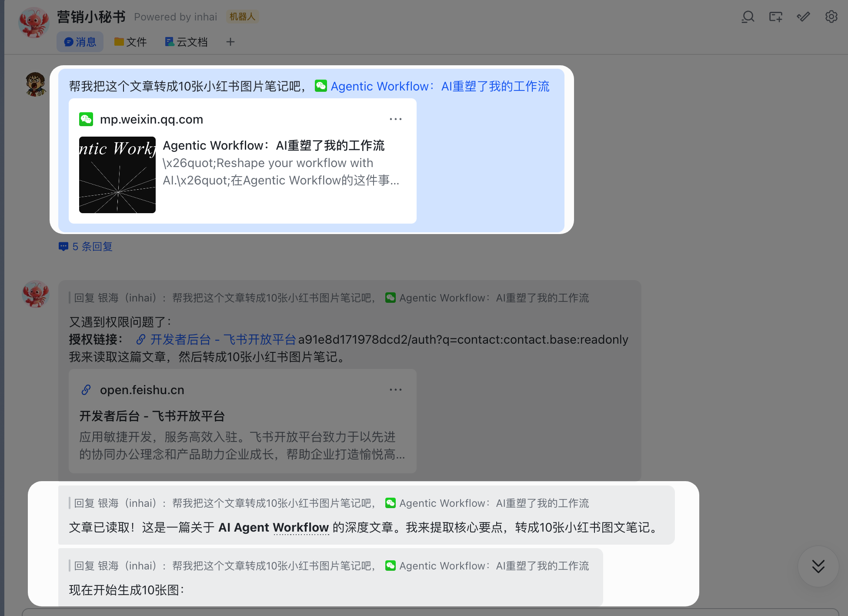The height and width of the screenshot is (616, 848).
Task: Click + to add a new tab
Action: tap(230, 42)
